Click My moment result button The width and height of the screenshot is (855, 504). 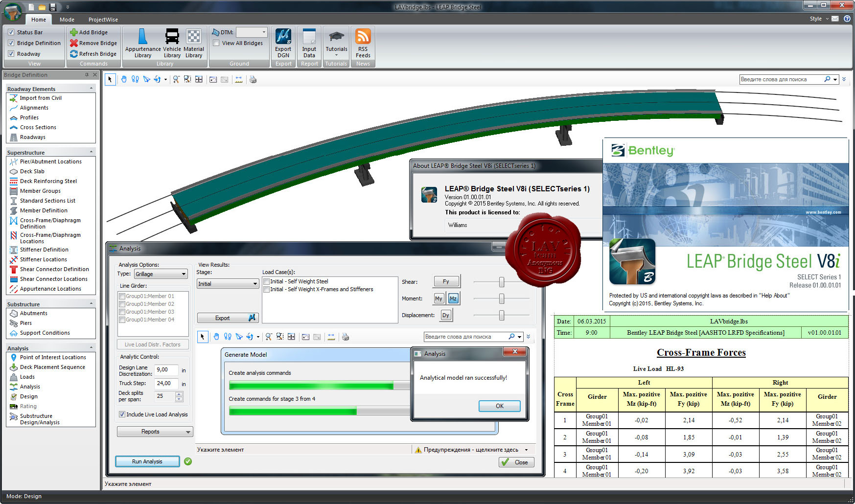pyautogui.click(x=439, y=298)
